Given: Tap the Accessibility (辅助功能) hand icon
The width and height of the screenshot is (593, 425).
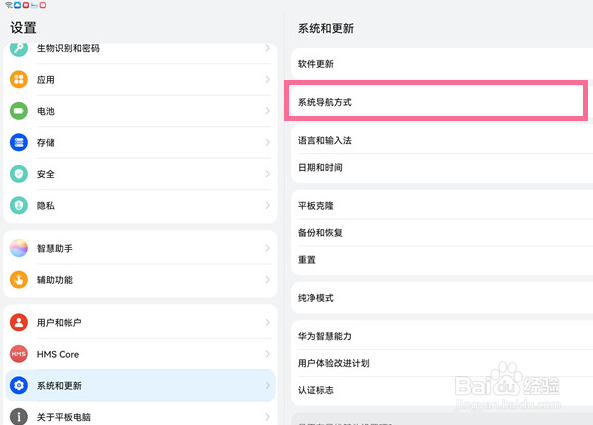Looking at the screenshot, I should [19, 280].
